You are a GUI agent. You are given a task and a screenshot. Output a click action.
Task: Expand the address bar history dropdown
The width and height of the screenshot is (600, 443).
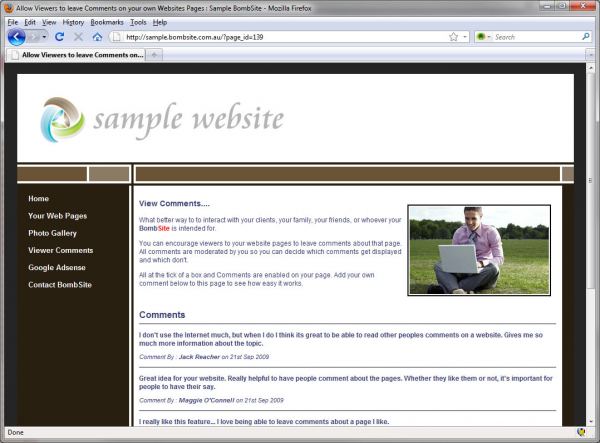click(x=465, y=36)
